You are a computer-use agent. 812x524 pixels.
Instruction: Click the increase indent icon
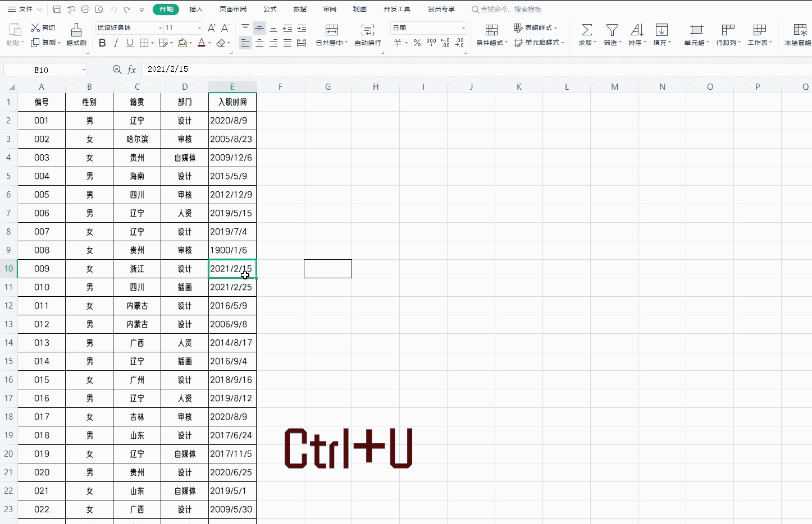tap(302, 28)
